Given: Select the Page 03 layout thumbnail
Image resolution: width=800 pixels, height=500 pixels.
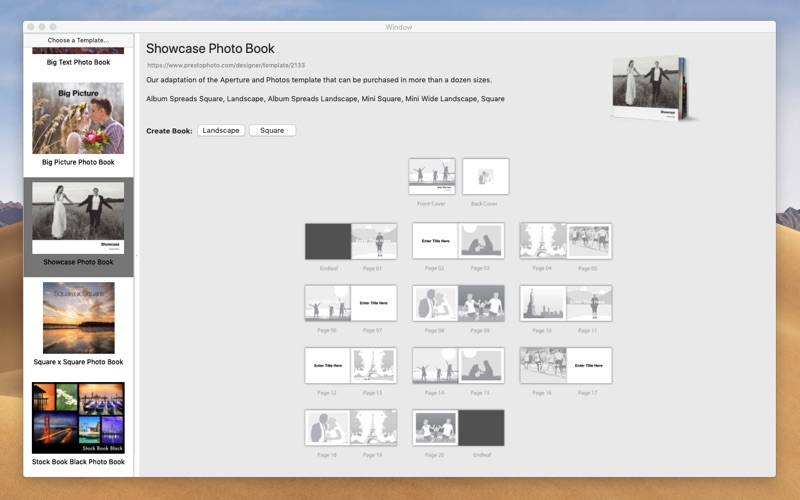Looking at the screenshot, I should pos(481,241).
